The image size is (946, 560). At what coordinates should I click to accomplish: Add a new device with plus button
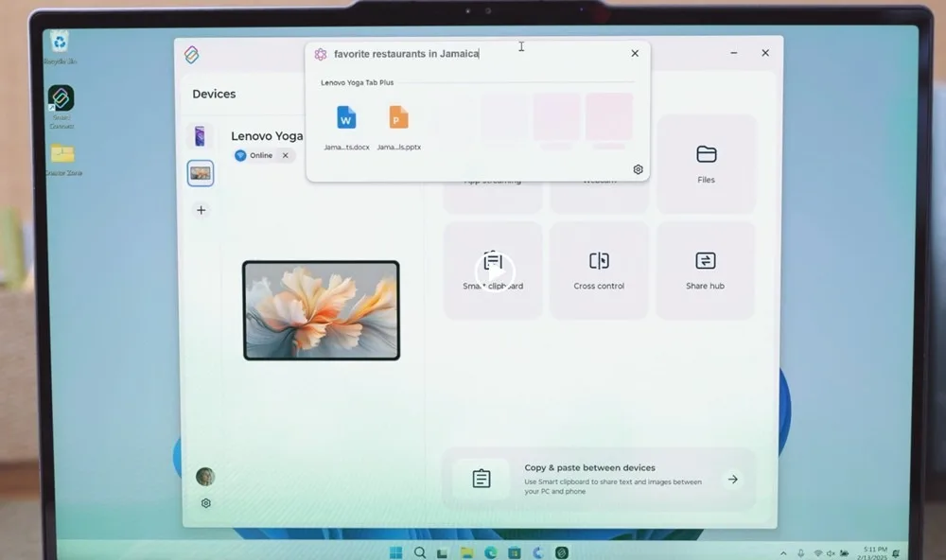[201, 210]
